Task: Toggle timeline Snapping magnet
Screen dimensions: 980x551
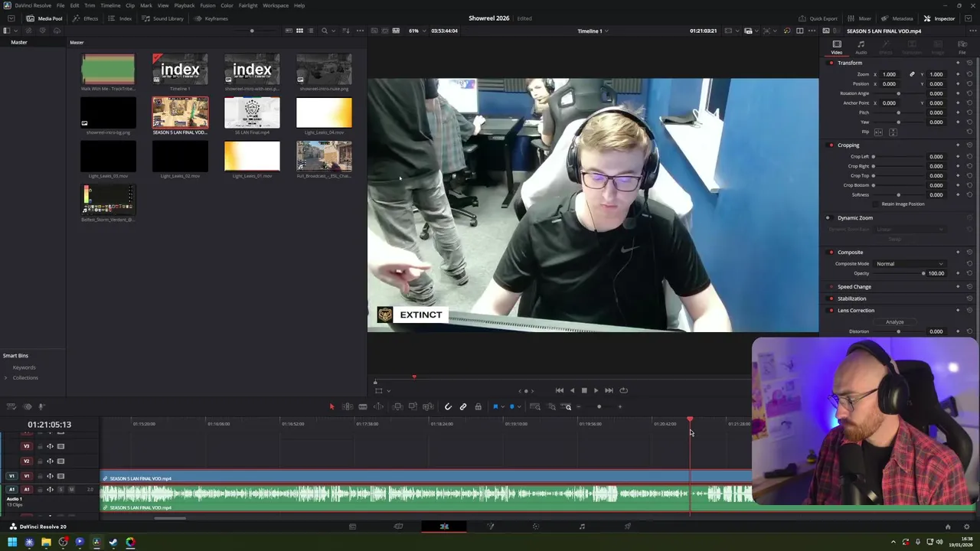Action: coord(448,406)
